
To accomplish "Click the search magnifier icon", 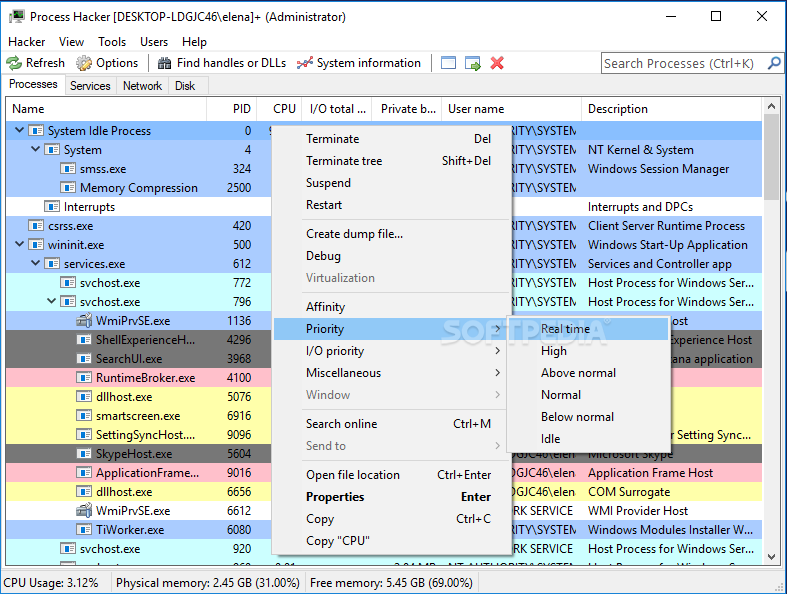I will click(774, 63).
